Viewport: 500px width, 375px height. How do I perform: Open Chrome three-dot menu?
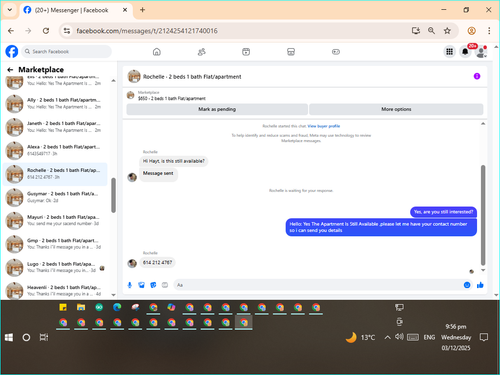click(x=489, y=31)
